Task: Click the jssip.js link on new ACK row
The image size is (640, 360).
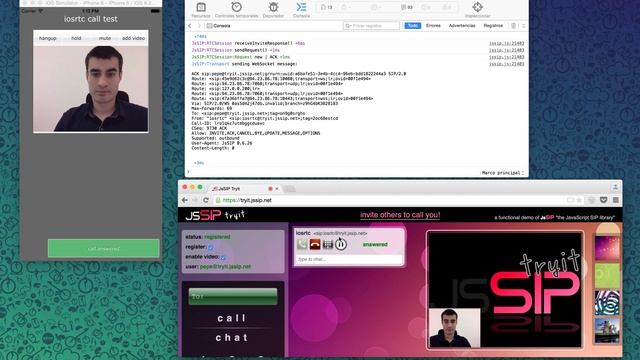Action: (507, 57)
